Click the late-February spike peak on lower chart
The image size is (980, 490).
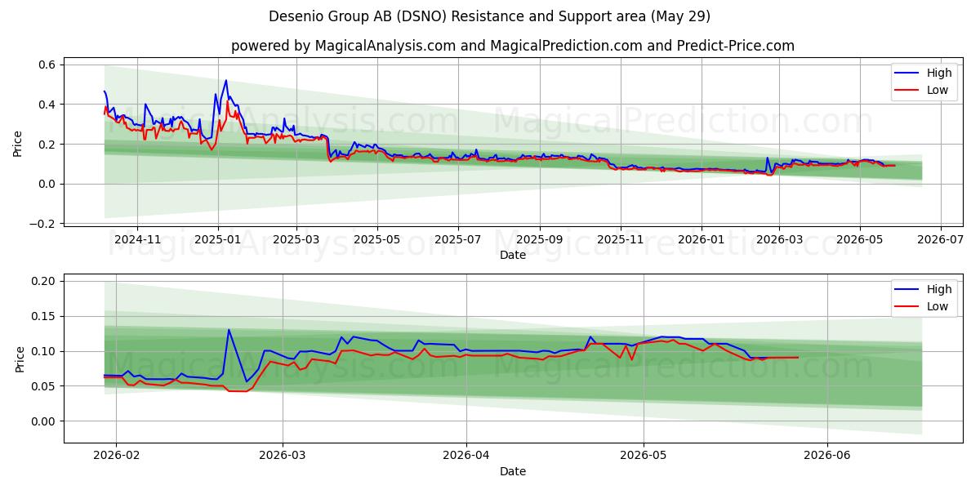click(229, 330)
